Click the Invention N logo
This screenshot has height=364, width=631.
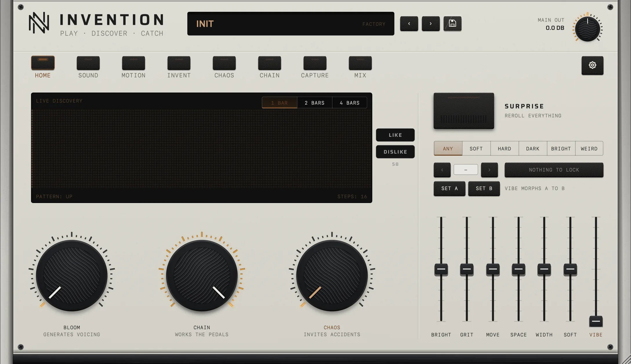39,23
